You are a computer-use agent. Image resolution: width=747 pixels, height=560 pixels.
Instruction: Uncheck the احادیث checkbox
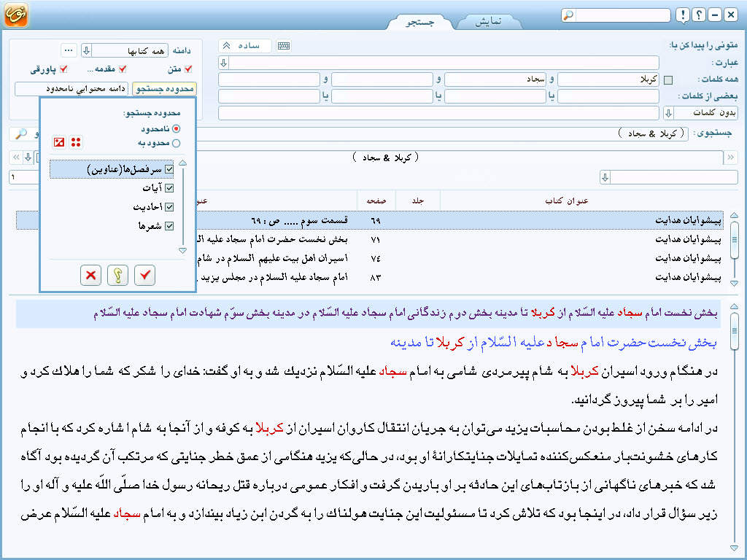point(170,207)
